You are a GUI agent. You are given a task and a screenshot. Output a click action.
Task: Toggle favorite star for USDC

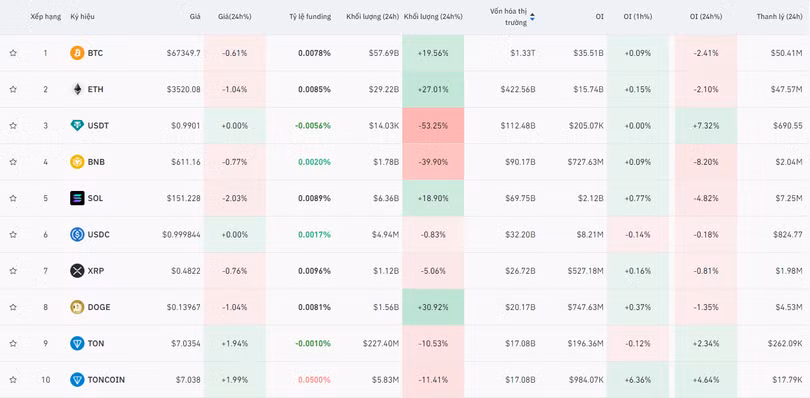[13, 235]
